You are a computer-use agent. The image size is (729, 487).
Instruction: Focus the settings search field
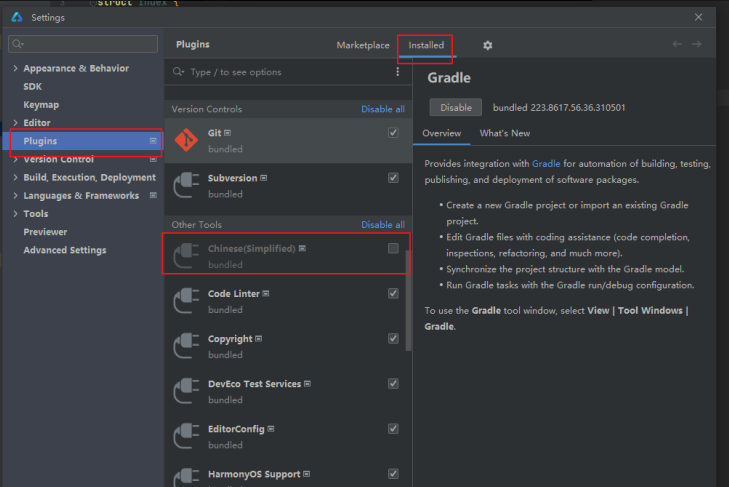[83, 44]
